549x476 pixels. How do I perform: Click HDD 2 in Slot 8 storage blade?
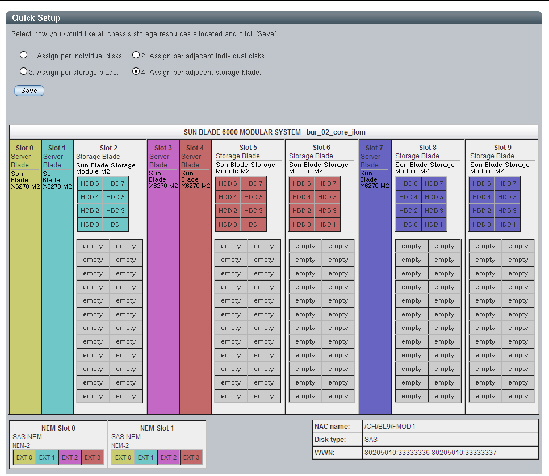[x=408, y=211]
